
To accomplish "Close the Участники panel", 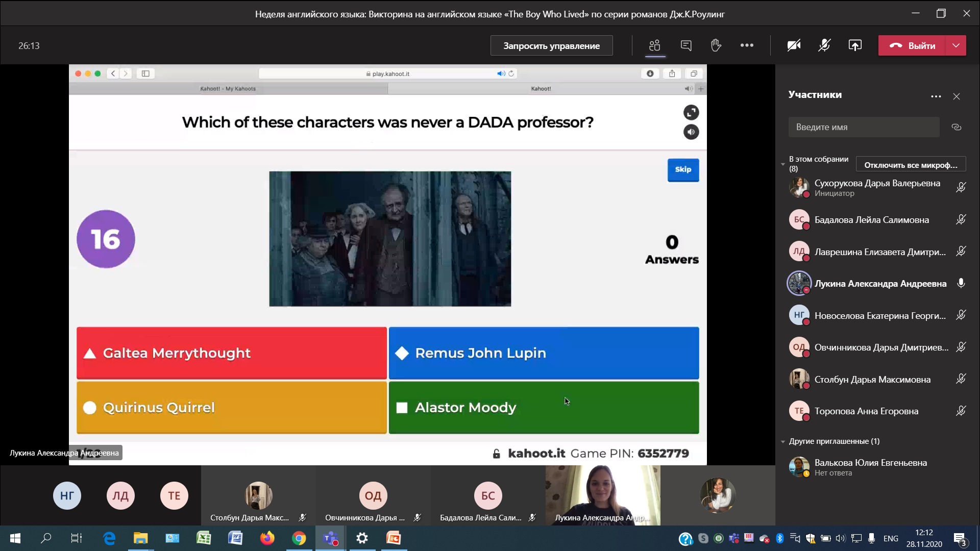I will [957, 96].
